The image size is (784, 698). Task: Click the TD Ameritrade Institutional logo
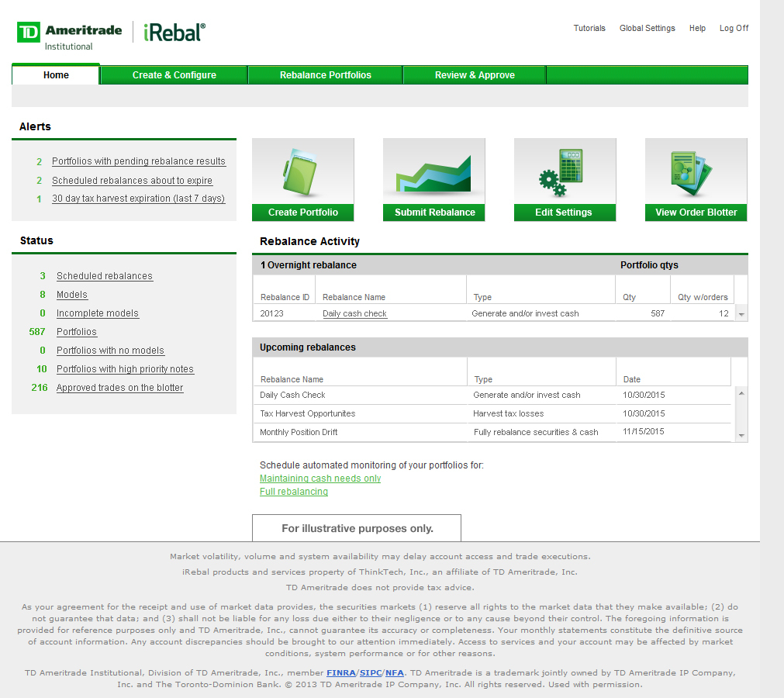point(70,35)
